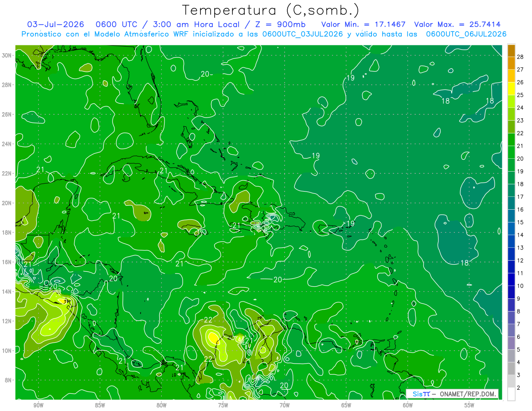Click the '85W' longitude axis label
532x411 pixels.
click(100, 405)
